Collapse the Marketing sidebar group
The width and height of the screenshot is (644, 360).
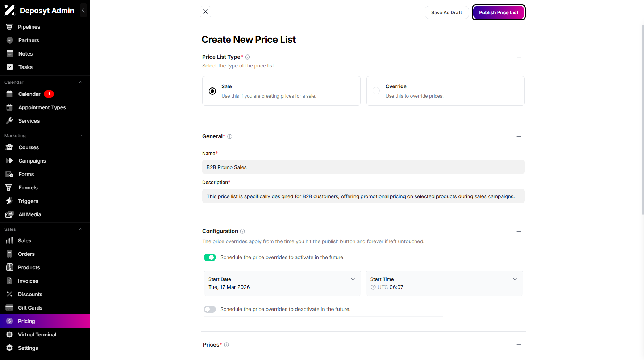click(81, 136)
